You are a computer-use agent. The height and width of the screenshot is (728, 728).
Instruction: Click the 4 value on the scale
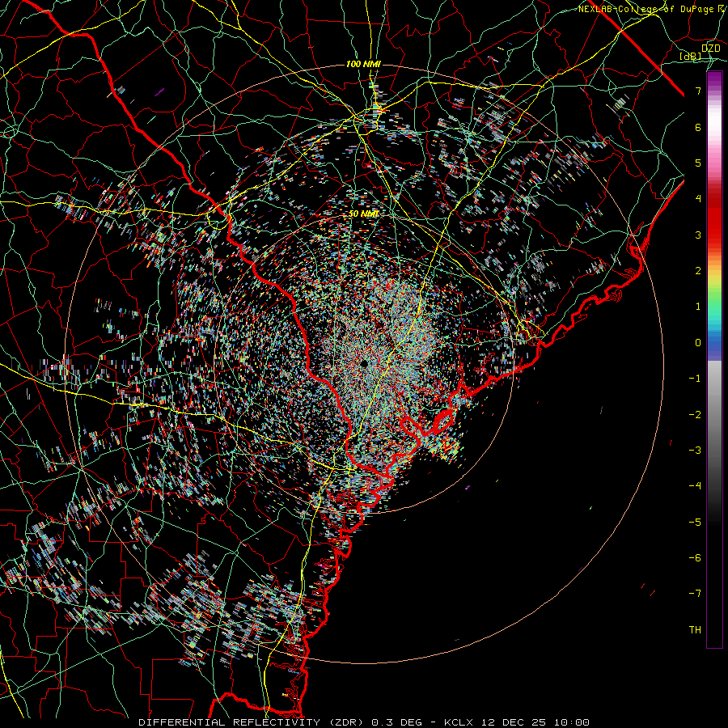tap(698, 199)
